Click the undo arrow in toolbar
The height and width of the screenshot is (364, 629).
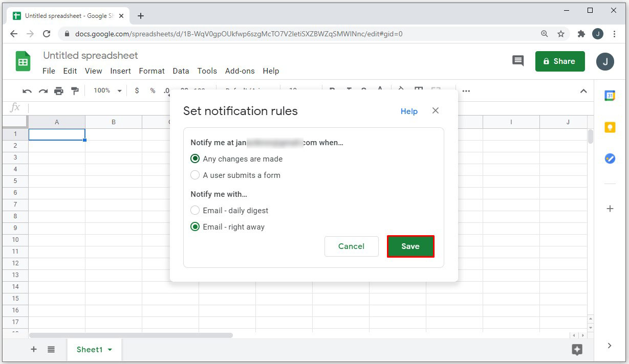click(x=27, y=91)
